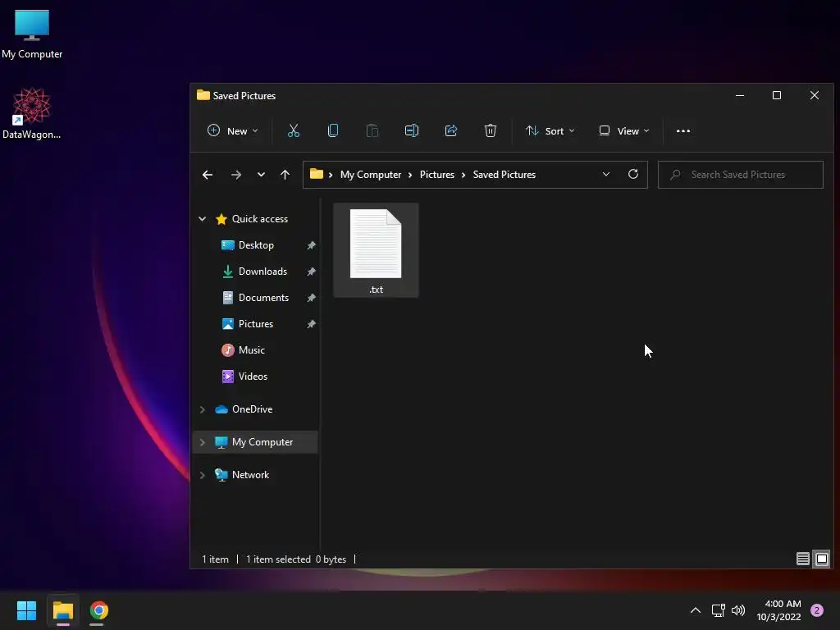Open Videos in the navigation pane
Viewport: 840px width, 630px height.
pos(253,376)
